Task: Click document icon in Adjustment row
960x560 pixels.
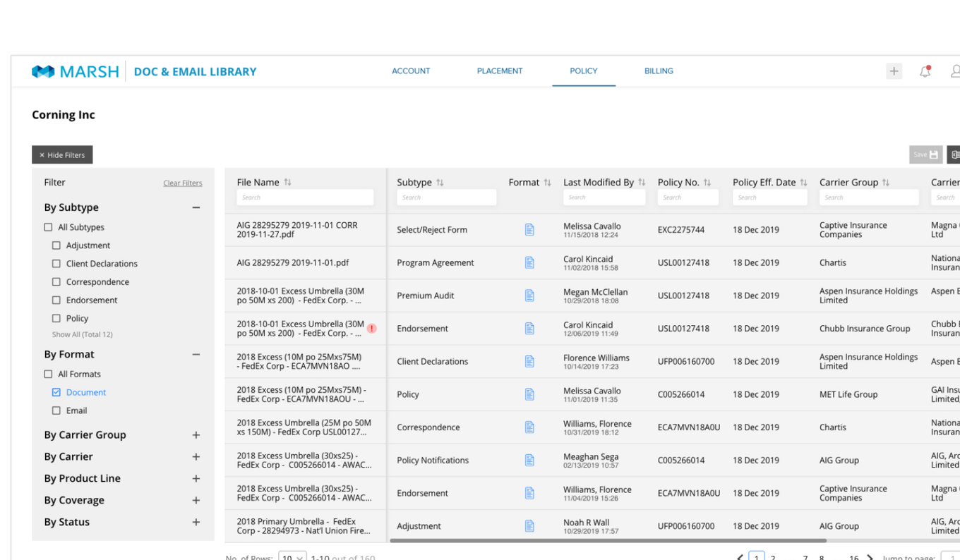Action: [529, 526]
